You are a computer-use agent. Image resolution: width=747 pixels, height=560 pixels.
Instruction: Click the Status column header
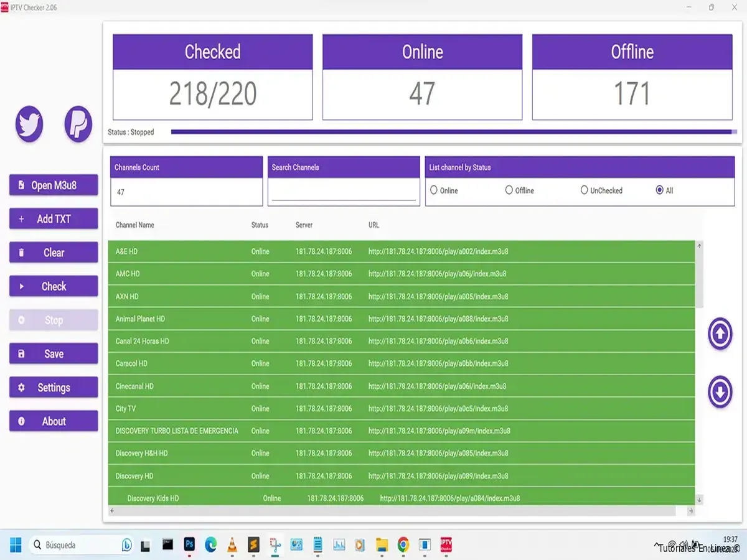tap(260, 225)
